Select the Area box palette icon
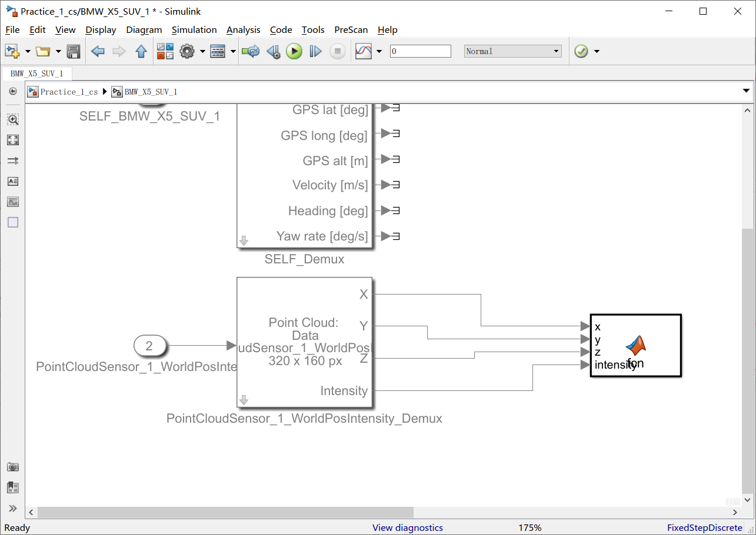Image resolution: width=756 pixels, height=535 pixels. point(13,222)
